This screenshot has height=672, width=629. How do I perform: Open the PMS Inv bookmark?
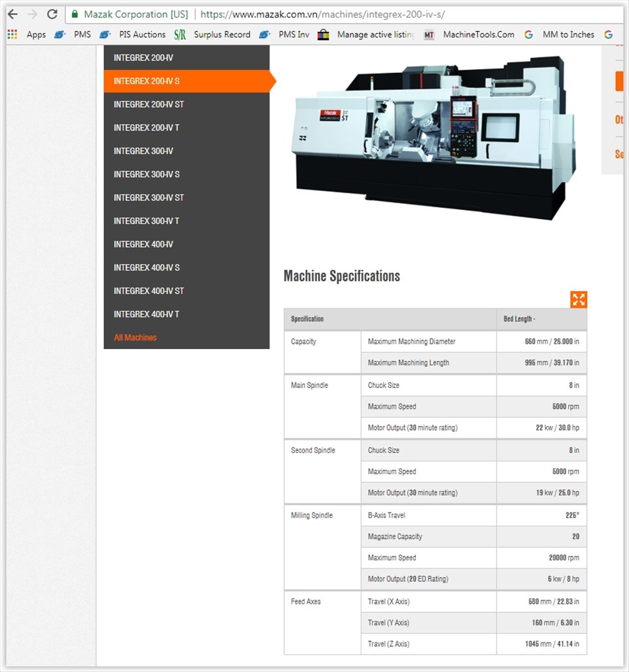pyautogui.click(x=293, y=34)
